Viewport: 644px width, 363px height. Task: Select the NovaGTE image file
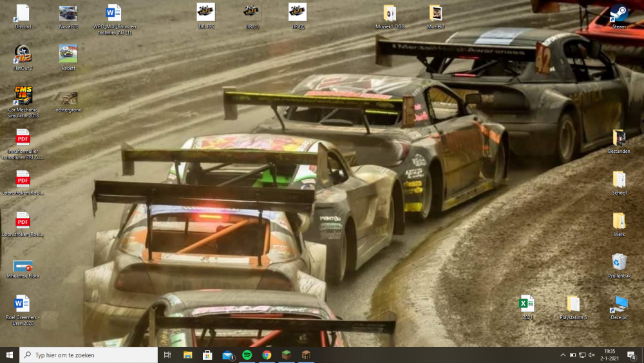[x=68, y=14]
